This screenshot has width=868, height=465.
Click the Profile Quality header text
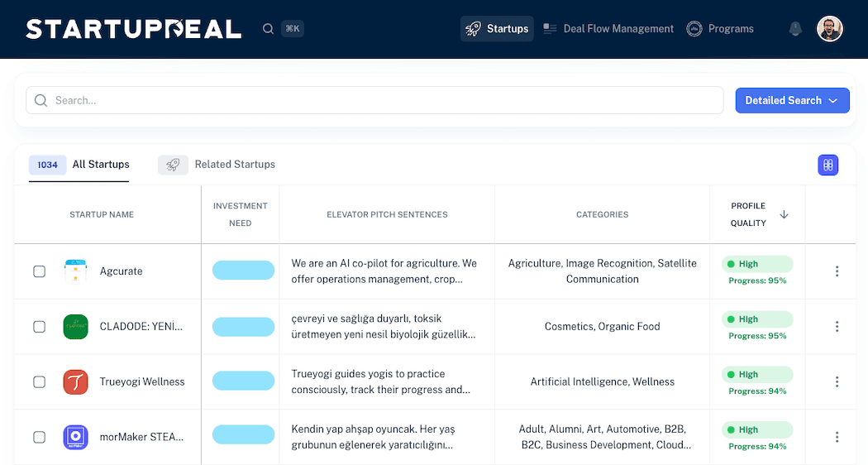[x=748, y=214]
